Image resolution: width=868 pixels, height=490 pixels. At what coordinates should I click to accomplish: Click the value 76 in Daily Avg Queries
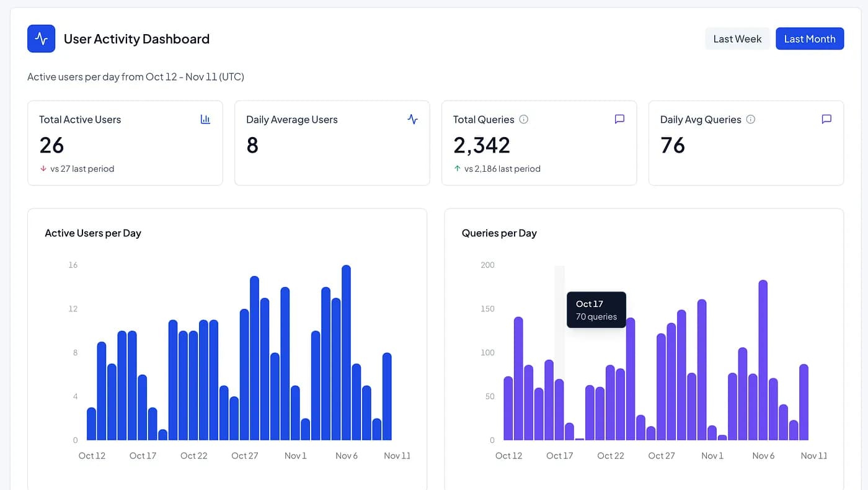673,145
